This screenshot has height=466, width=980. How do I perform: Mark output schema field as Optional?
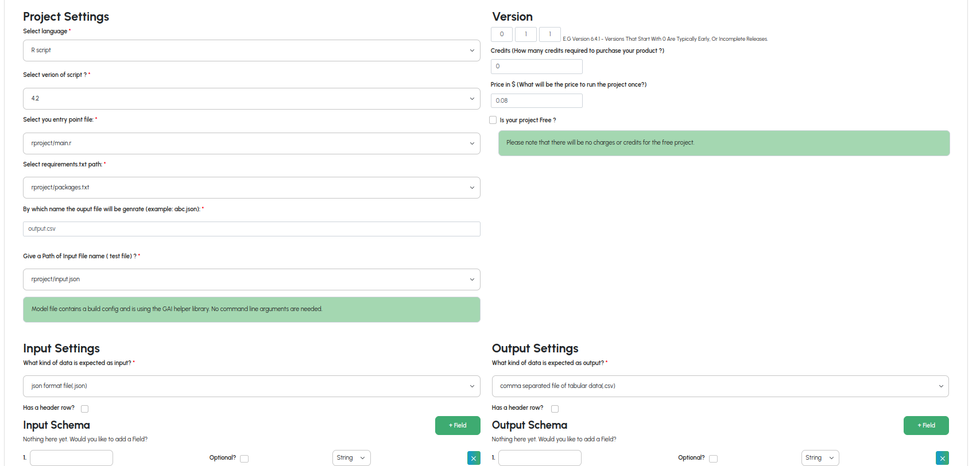(713, 459)
